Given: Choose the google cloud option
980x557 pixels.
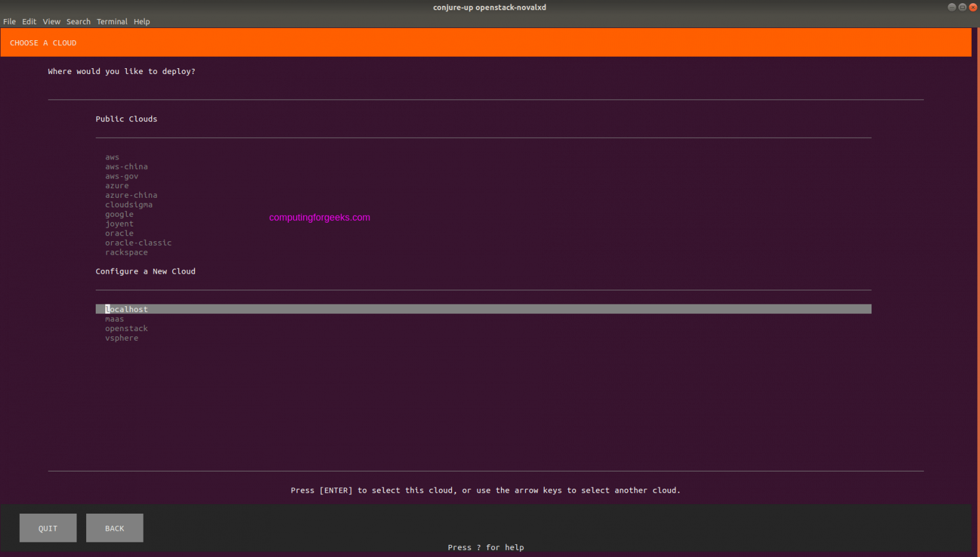Looking at the screenshot, I should (119, 214).
